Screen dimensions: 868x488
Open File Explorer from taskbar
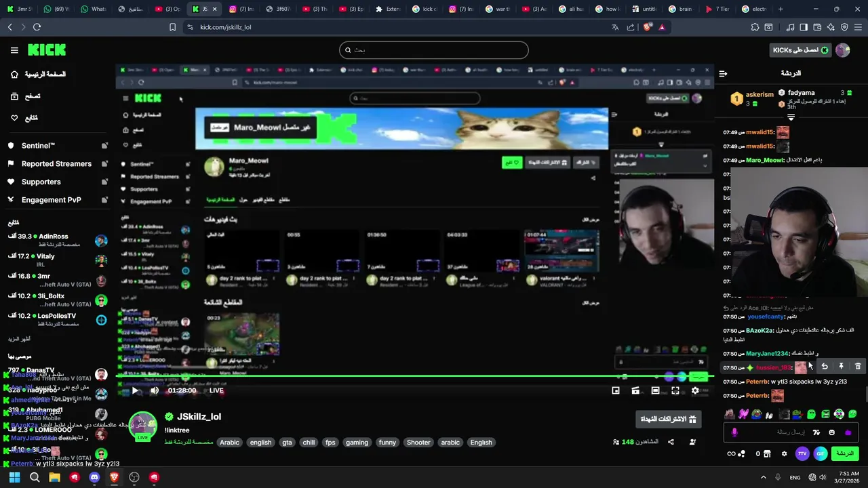54,477
